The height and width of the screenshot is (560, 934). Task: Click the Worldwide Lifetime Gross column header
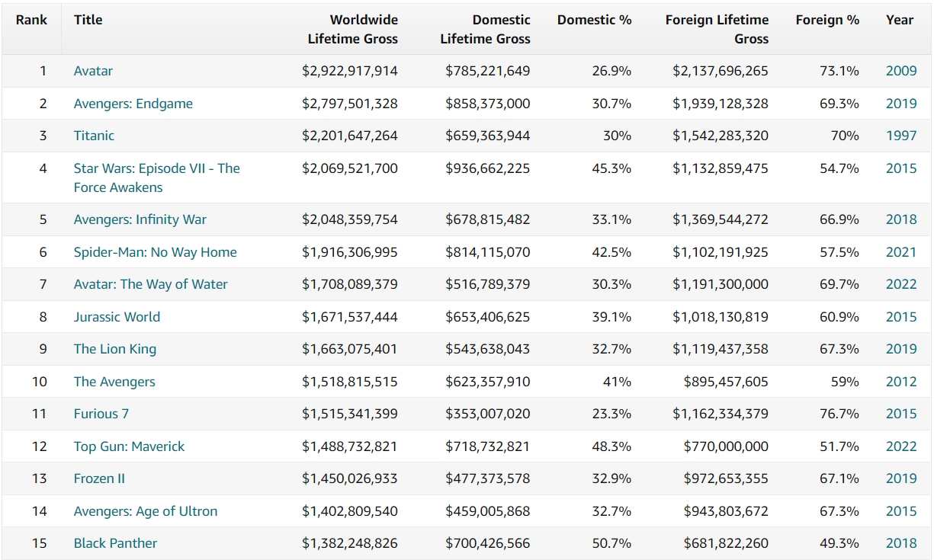pyautogui.click(x=353, y=29)
